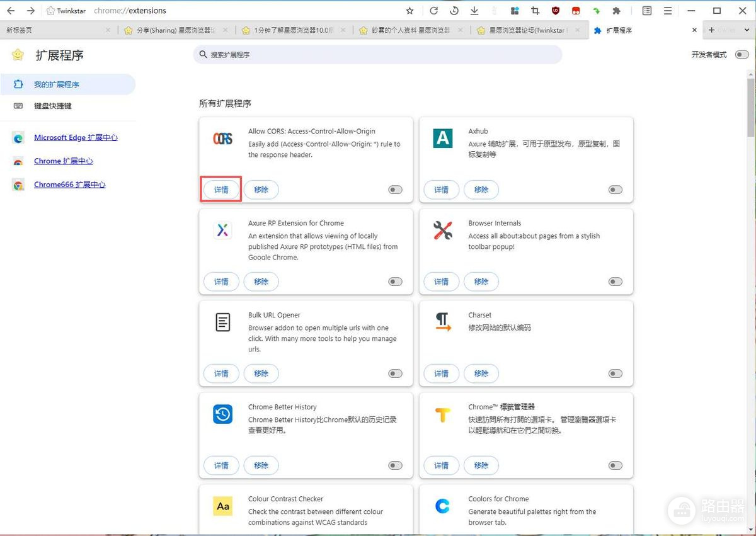This screenshot has width=756, height=536.
Task: Click the Charset extension icon
Action: (x=443, y=322)
